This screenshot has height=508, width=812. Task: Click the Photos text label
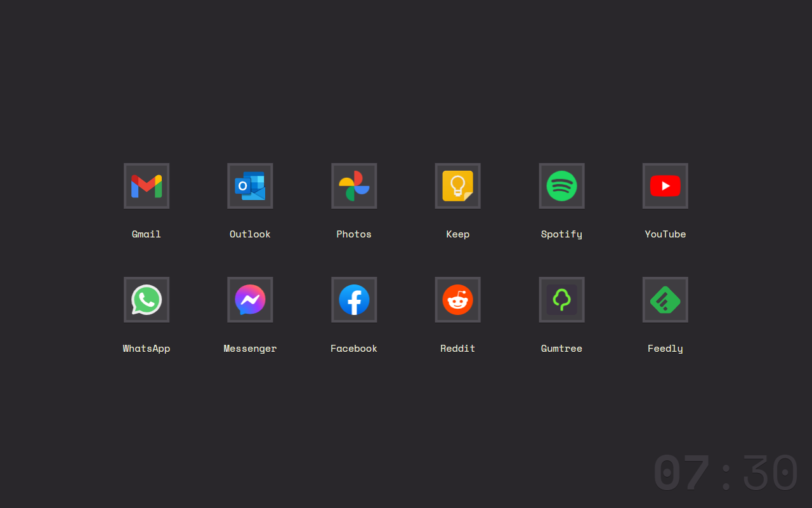[x=354, y=234]
